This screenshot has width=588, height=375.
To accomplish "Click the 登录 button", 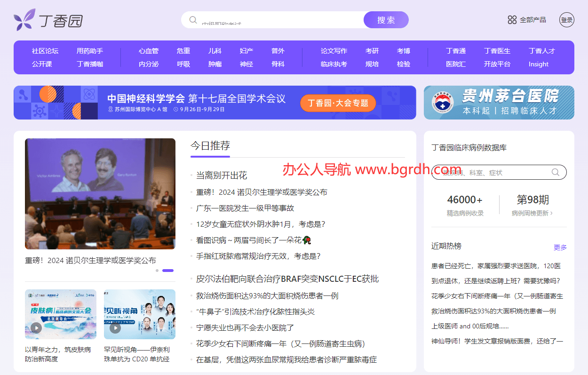I will (566, 20).
